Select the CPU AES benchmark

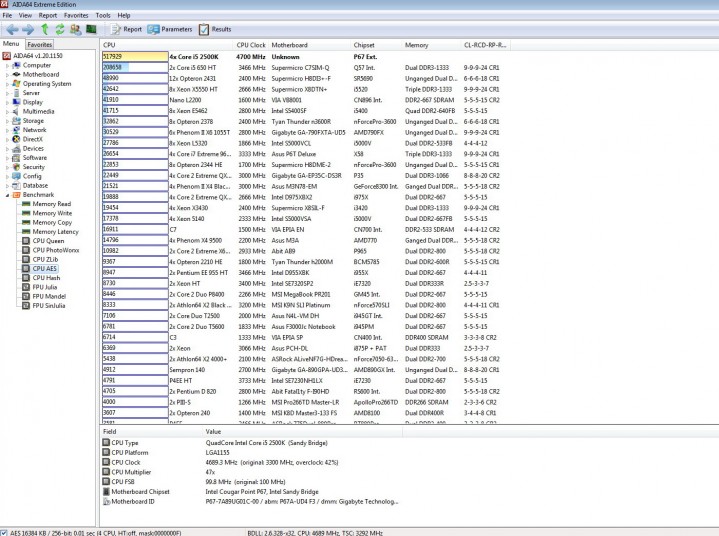click(x=40, y=269)
